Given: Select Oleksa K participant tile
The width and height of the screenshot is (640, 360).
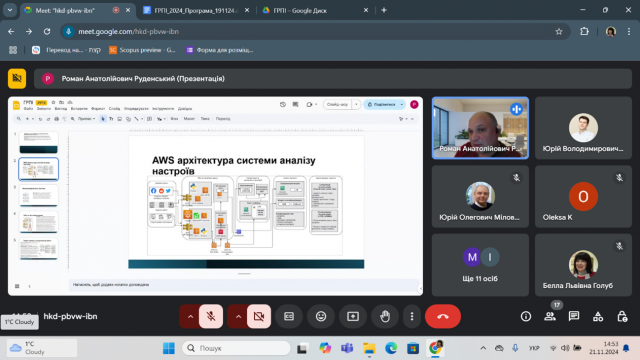Looking at the screenshot, I should pyautogui.click(x=583, y=196).
